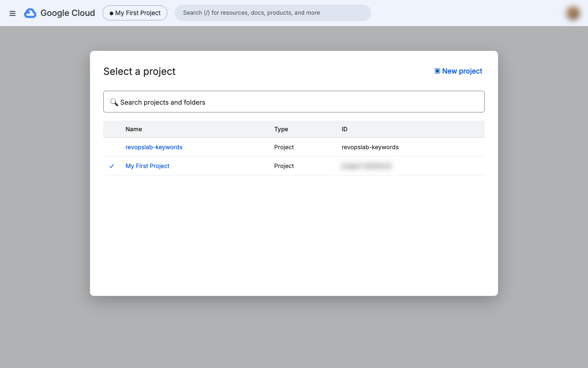Focus the Search projects and folders field
Image resolution: width=588 pixels, height=368 pixels.
click(294, 102)
